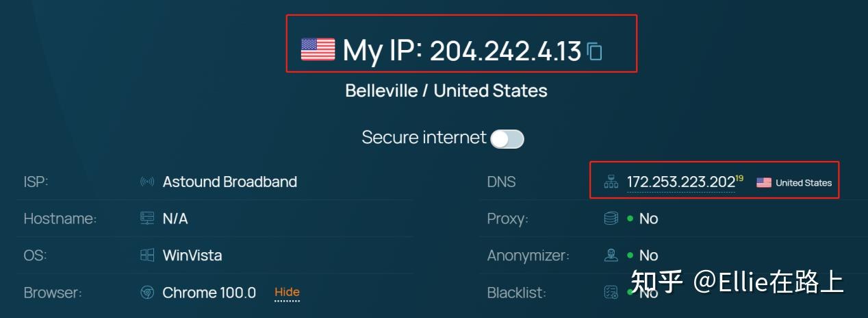868x318 pixels.
Task: Click the DNS network icon
Action: point(611,182)
